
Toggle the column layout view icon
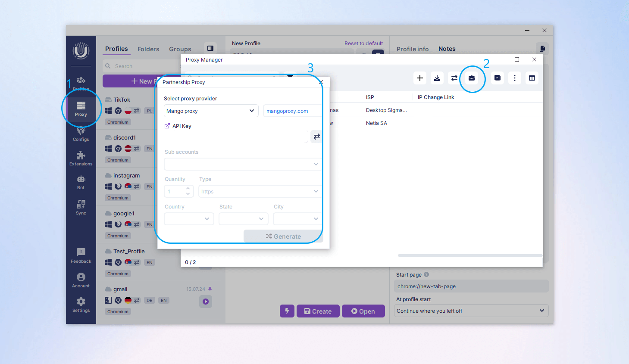click(x=532, y=78)
